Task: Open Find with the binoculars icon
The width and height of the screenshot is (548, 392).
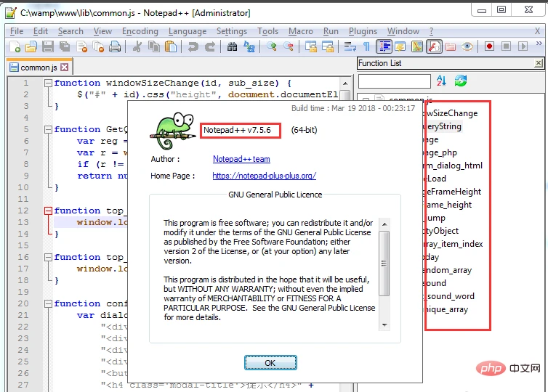Action: [x=232, y=46]
